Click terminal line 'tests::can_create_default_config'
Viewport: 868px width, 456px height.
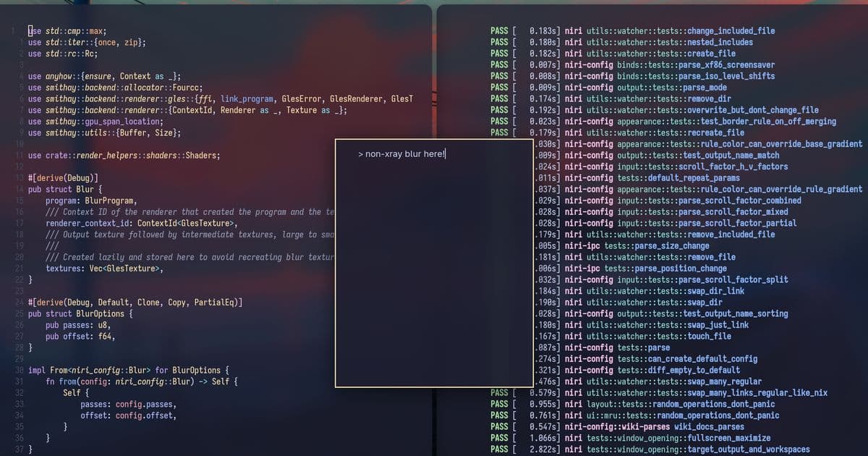point(687,359)
